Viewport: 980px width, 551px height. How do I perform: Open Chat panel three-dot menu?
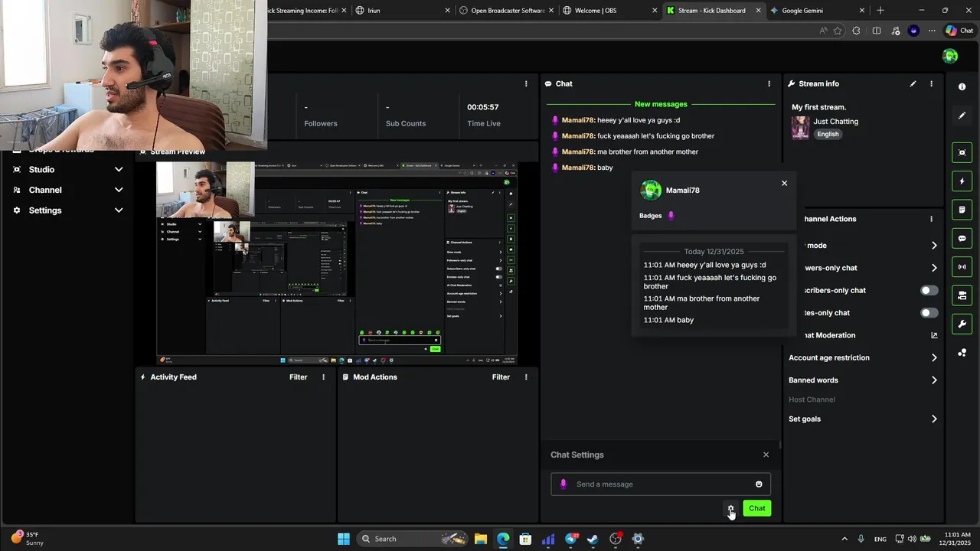(769, 83)
